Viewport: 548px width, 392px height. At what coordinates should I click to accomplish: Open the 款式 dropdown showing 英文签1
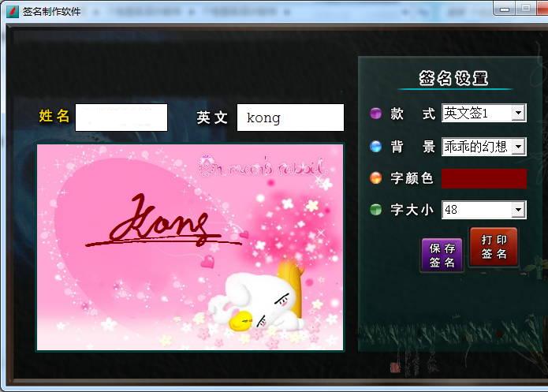point(518,114)
